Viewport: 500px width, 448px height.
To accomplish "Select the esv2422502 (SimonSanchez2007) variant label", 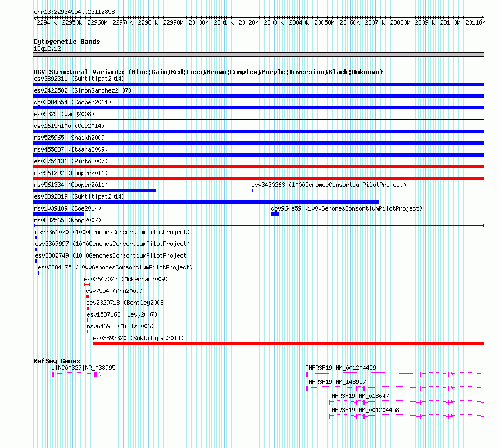I will [x=83, y=90].
